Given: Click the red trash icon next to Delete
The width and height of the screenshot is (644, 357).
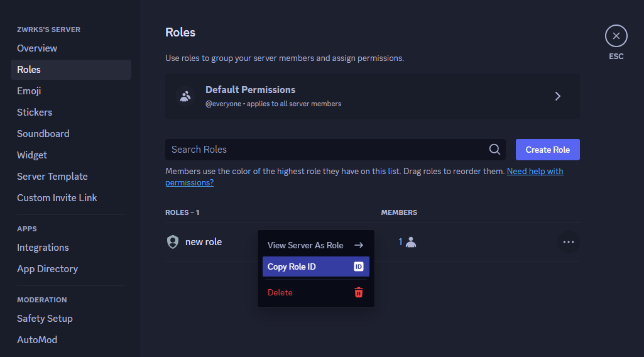Looking at the screenshot, I should [x=359, y=292].
